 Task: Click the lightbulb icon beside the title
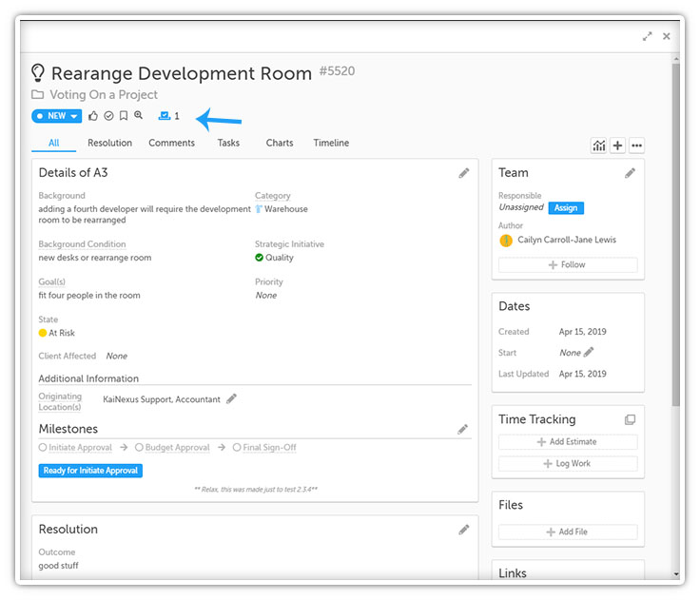point(38,73)
